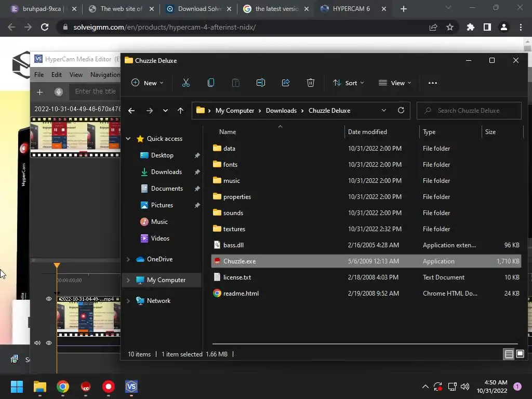Open HyperCam recorder red icon on taskbar

[109, 387]
